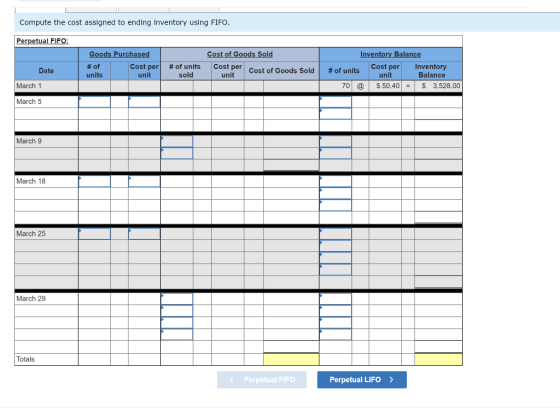Image resolution: width=560 pixels, height=409 pixels.
Task: Click the greyed Perpetual FIFO back button
Action: (262, 379)
